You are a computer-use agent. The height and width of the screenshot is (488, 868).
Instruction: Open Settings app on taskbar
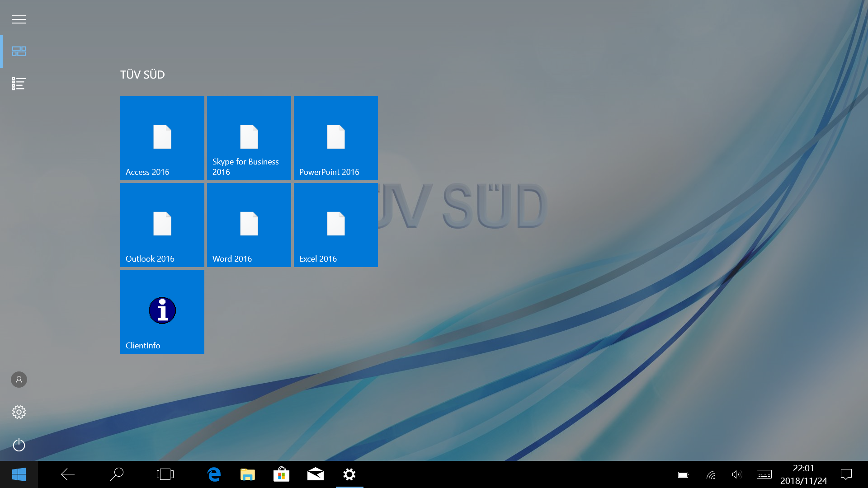(x=349, y=474)
